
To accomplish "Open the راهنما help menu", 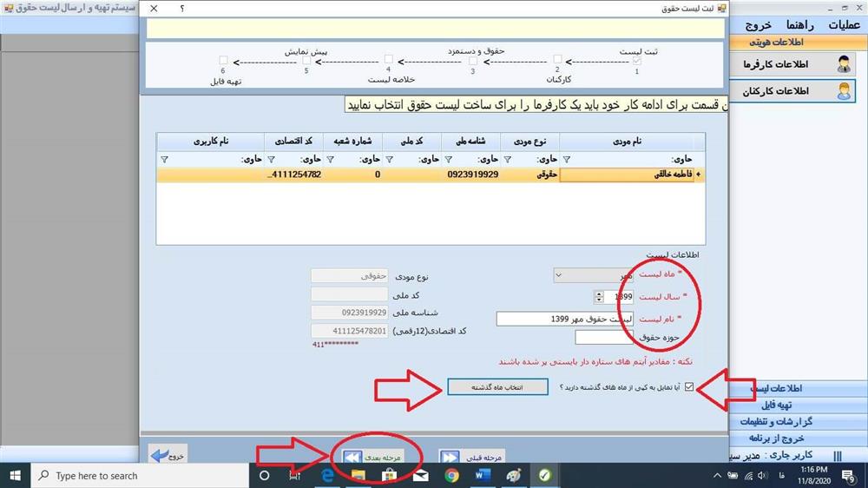I will (x=801, y=25).
